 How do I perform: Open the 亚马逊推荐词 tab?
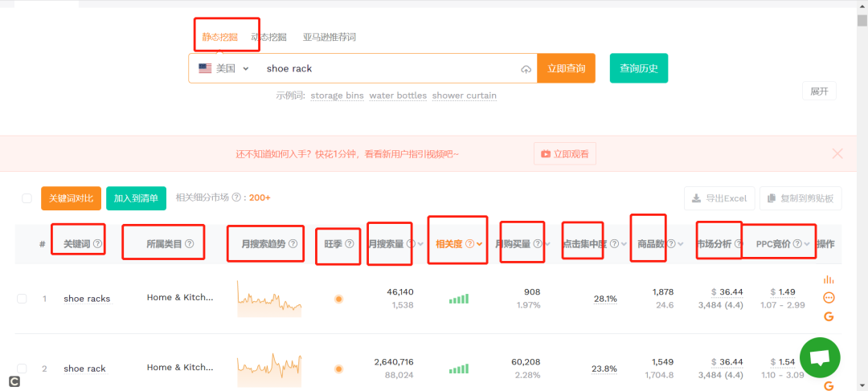coord(329,37)
